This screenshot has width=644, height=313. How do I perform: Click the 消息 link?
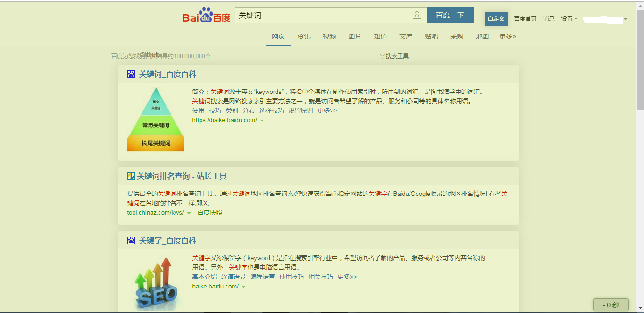coord(549,19)
